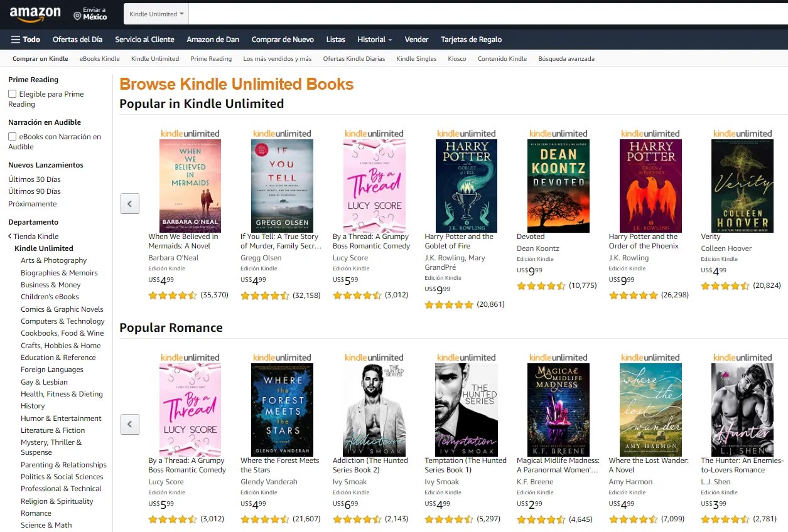Open the Kindle Unlimited search category dropdown
788x532 pixels.
tap(155, 13)
